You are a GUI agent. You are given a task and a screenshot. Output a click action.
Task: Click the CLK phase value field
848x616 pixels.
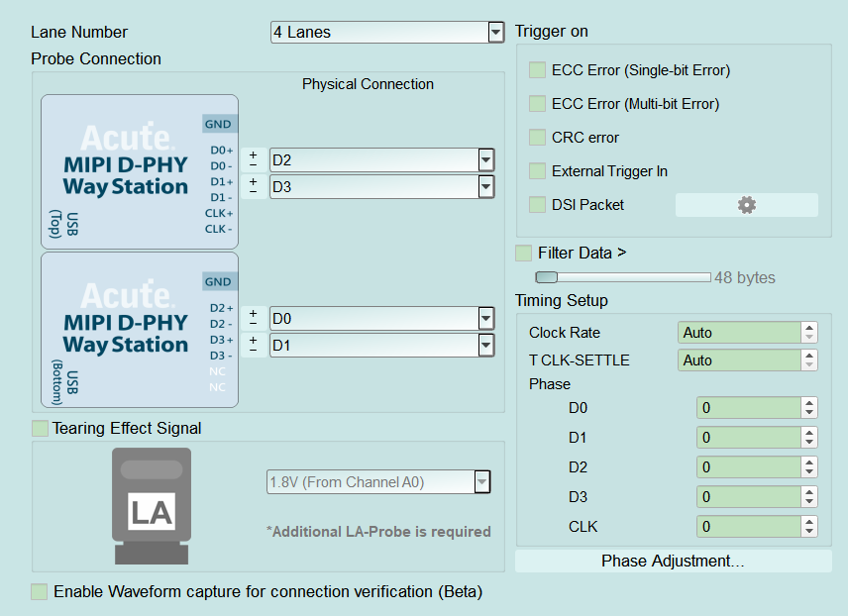click(749, 527)
